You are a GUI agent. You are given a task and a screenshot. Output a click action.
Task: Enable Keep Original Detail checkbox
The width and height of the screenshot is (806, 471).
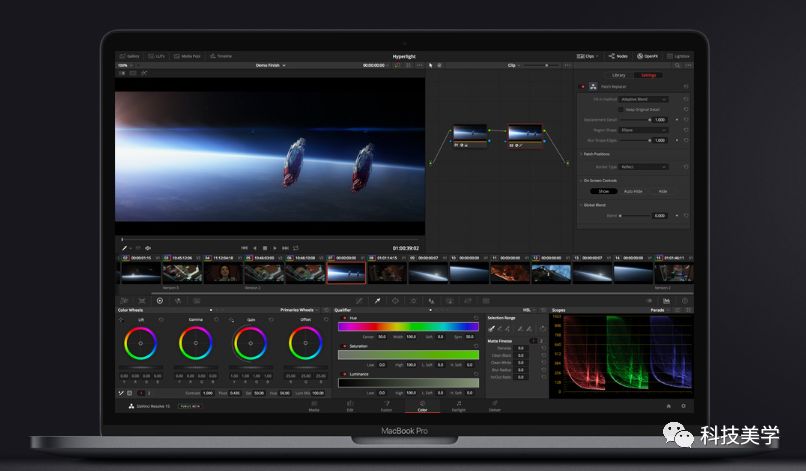pyautogui.click(x=621, y=109)
